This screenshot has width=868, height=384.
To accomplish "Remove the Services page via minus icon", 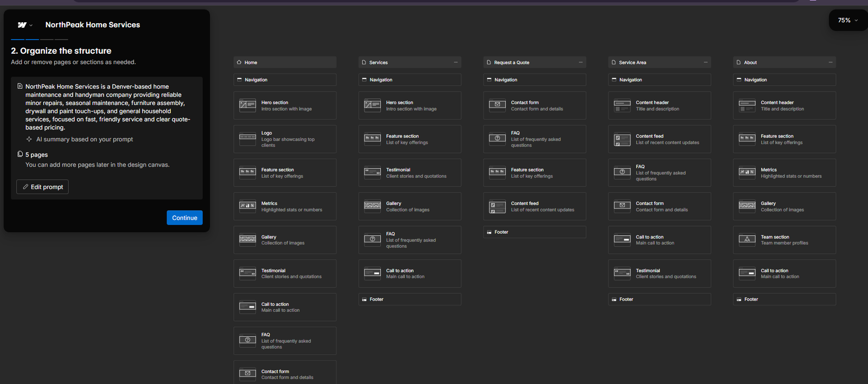I will pyautogui.click(x=456, y=62).
